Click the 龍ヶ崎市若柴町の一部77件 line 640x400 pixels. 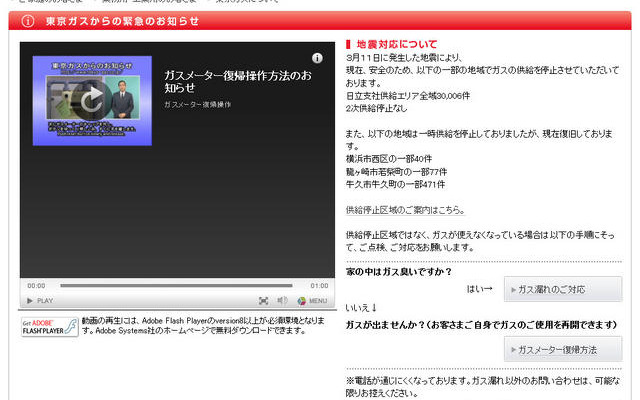click(396, 172)
